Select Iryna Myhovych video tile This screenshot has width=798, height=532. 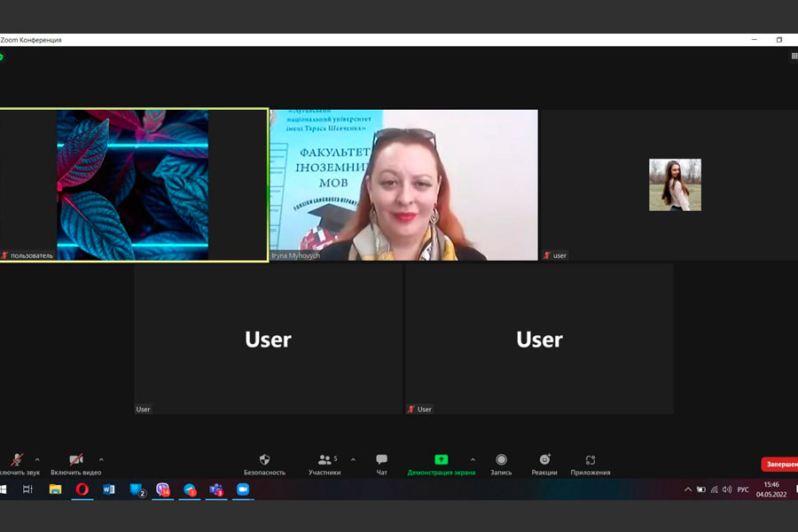point(403,184)
